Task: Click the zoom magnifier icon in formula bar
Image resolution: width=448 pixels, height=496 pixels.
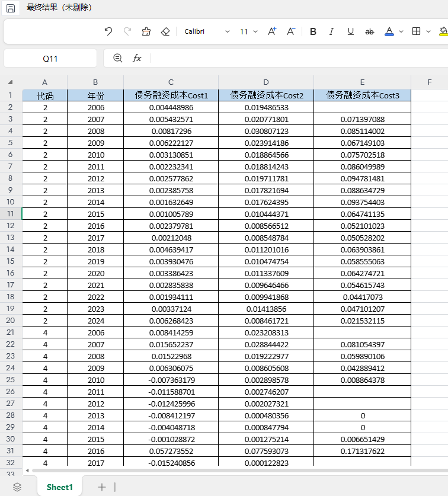Action: (118, 58)
